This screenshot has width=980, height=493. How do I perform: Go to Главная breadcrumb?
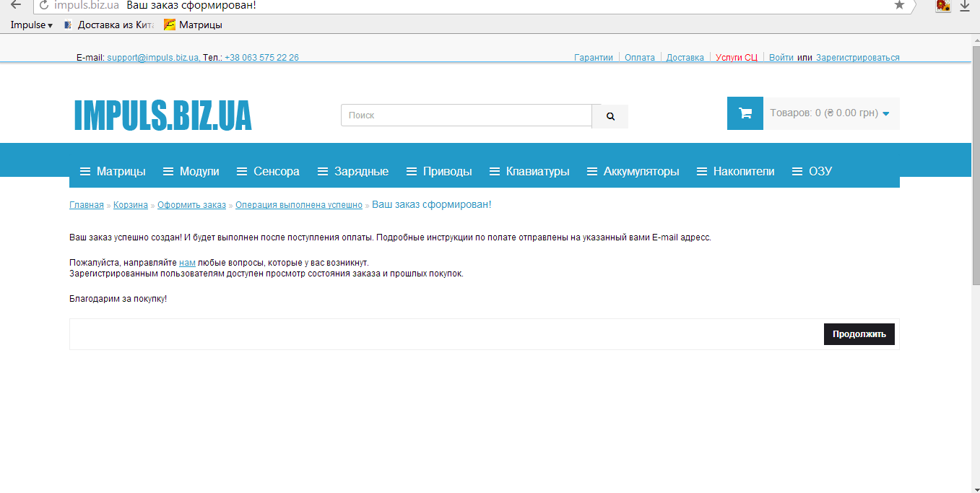[x=87, y=205]
